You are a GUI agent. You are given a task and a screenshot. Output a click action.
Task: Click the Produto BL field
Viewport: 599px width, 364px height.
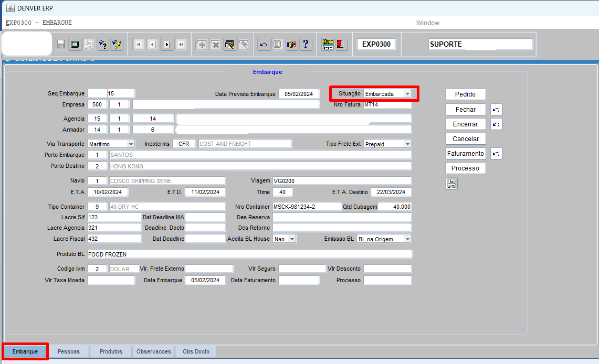[x=250, y=254]
